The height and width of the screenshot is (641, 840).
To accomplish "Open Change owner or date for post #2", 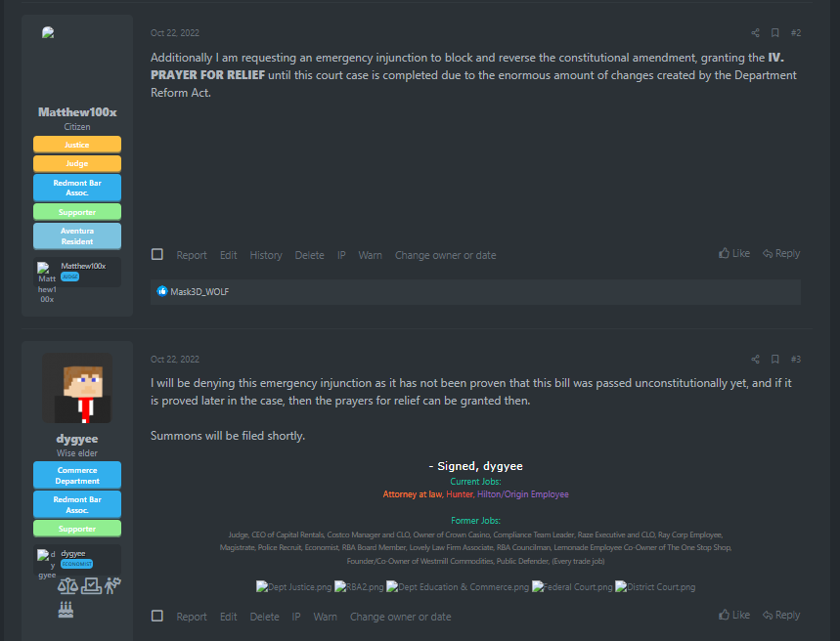I will point(445,255).
